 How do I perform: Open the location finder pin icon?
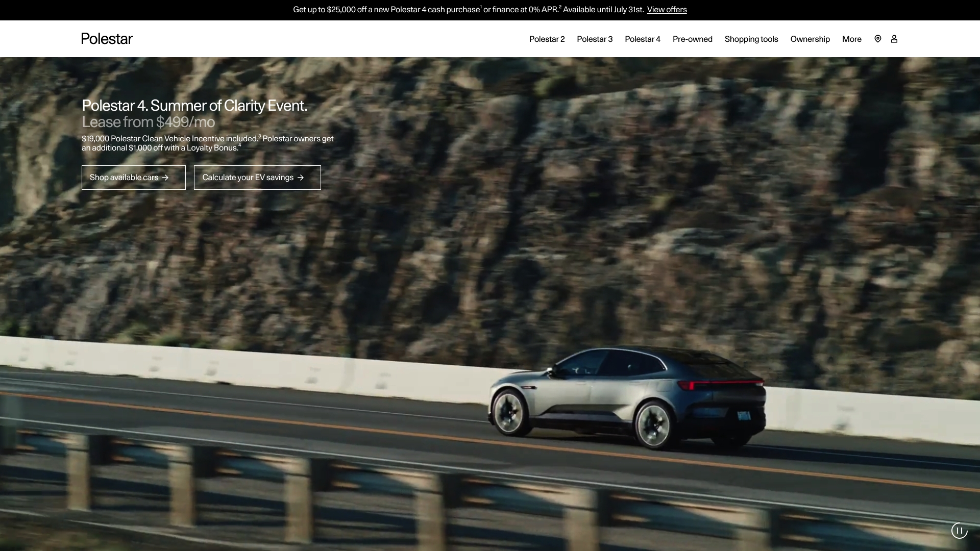pyautogui.click(x=878, y=39)
